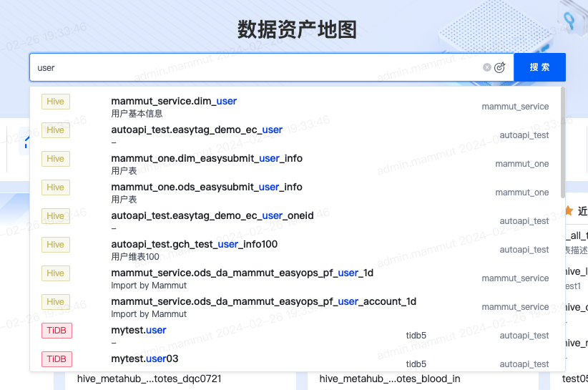Image resolution: width=588 pixels, height=390 pixels.
Task: Click mammut_service label on dim_user row
Action: (x=515, y=107)
